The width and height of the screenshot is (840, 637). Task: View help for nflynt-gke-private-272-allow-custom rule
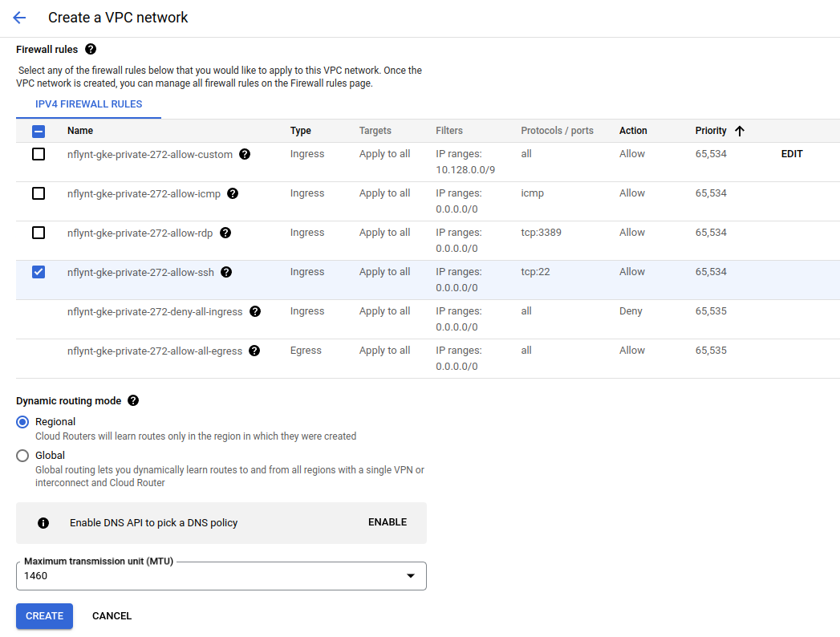click(x=245, y=154)
